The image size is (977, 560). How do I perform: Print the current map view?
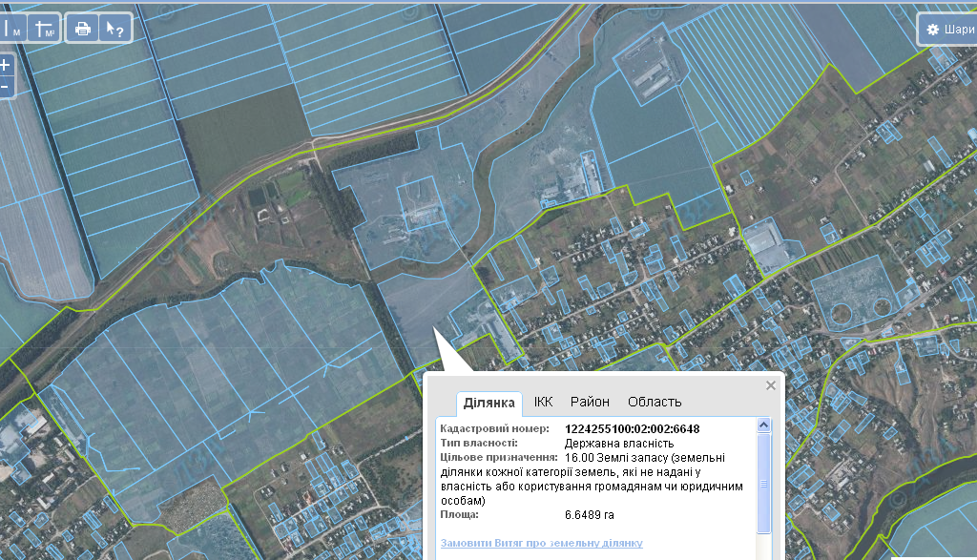(83, 29)
